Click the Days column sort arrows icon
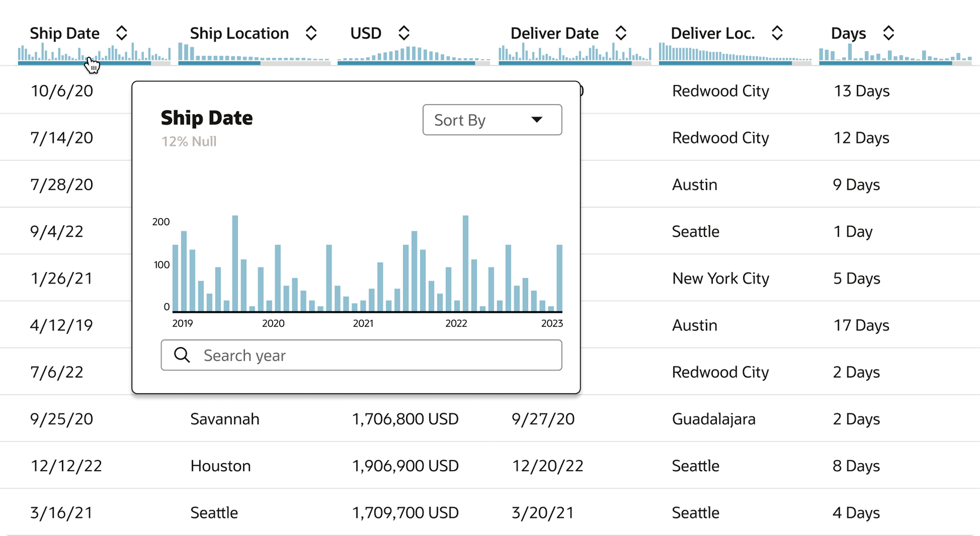980x536 pixels. coord(889,34)
